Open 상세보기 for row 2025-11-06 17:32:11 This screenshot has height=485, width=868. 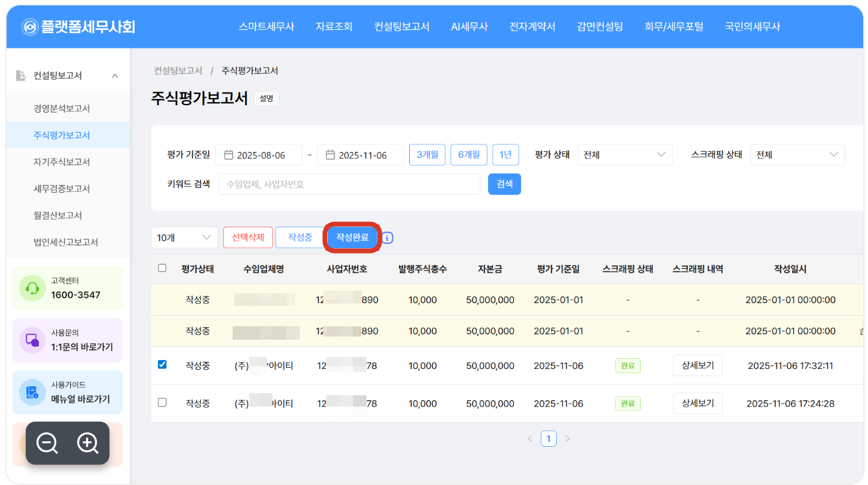pyautogui.click(x=698, y=365)
